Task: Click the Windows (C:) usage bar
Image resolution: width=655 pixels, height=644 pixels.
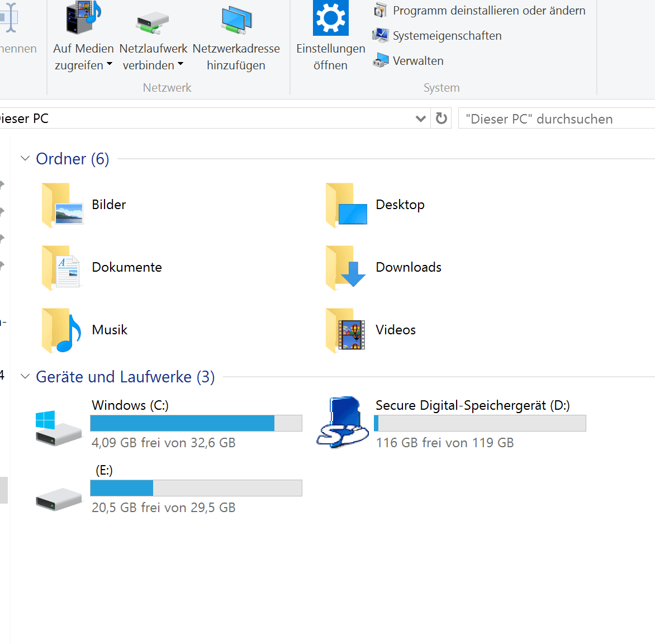Action: pyautogui.click(x=196, y=423)
